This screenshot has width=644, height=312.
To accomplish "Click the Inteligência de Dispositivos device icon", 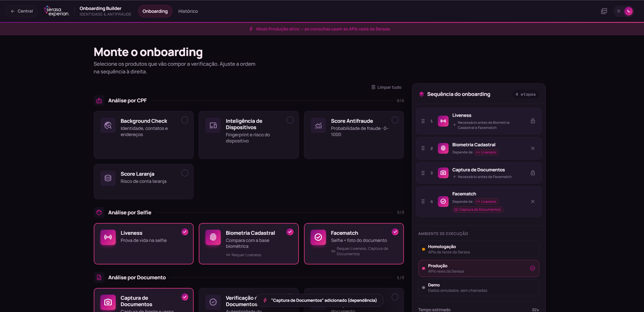I will point(213,125).
